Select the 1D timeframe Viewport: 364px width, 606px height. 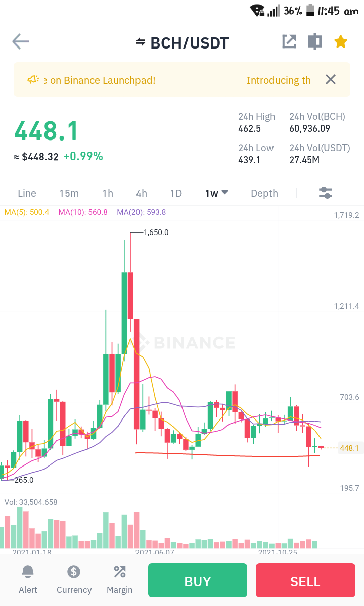pos(176,193)
